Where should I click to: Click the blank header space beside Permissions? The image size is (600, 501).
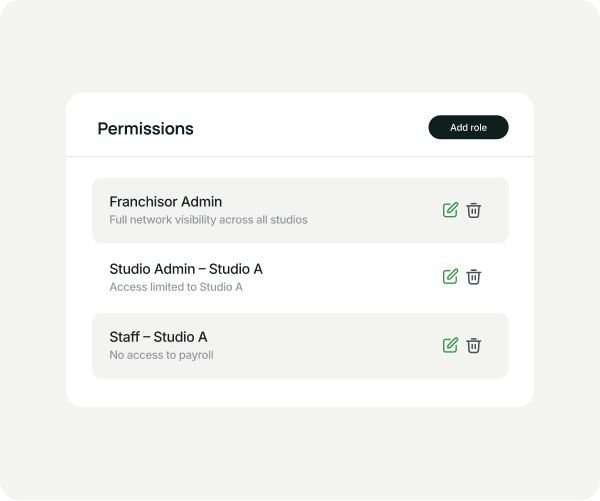(310, 128)
